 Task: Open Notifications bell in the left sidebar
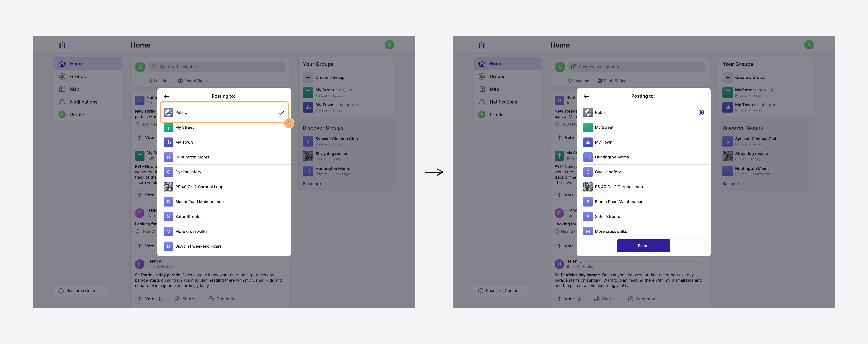coord(62,102)
